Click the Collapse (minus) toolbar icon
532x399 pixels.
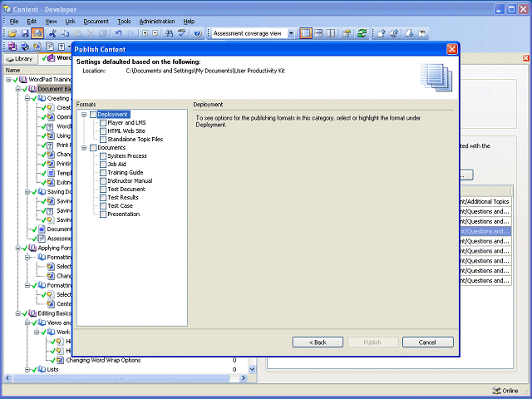[155, 33]
